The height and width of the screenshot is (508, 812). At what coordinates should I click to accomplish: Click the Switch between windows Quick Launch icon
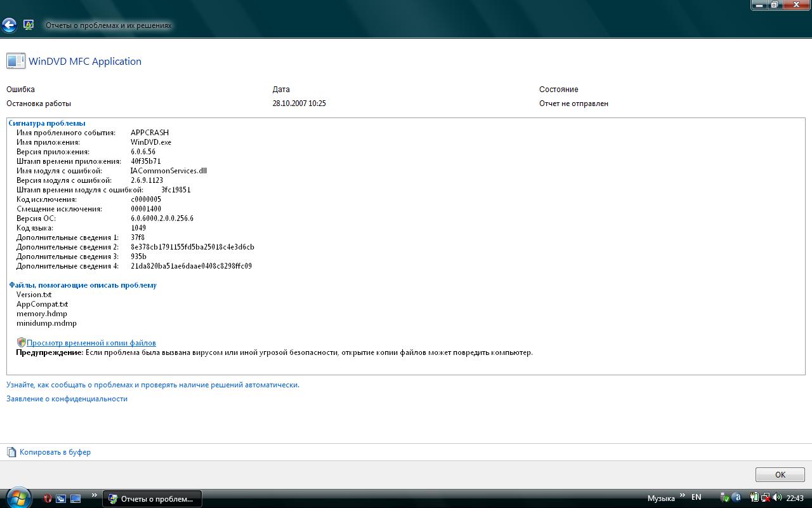[x=61, y=498]
